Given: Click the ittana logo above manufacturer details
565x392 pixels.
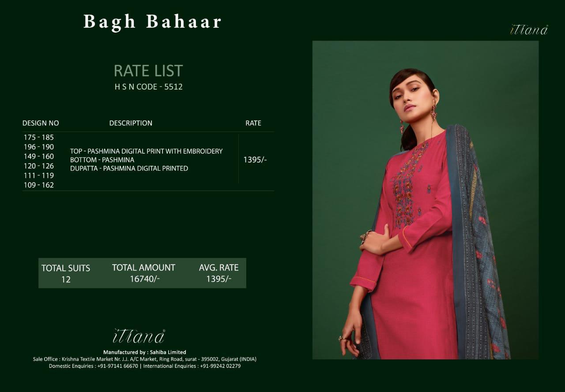Looking at the screenshot, I should (x=139, y=336).
